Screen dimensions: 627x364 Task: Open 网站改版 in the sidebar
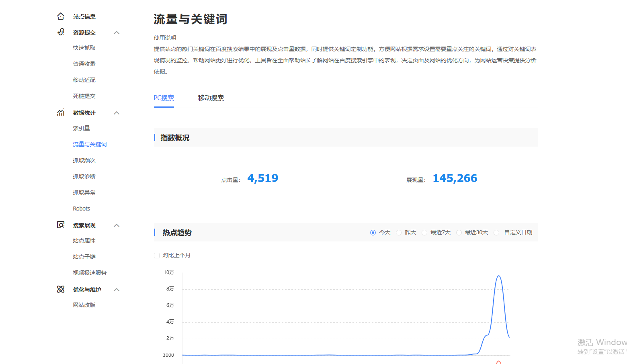tap(84, 305)
